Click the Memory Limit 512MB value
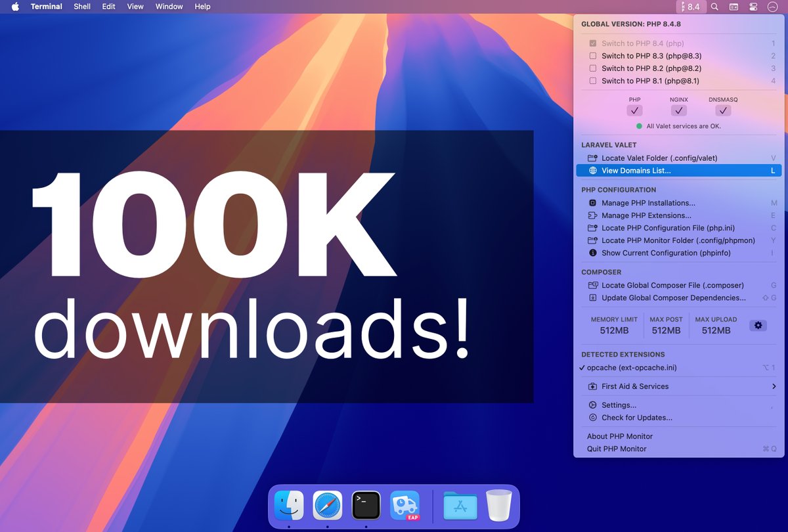 pos(614,330)
